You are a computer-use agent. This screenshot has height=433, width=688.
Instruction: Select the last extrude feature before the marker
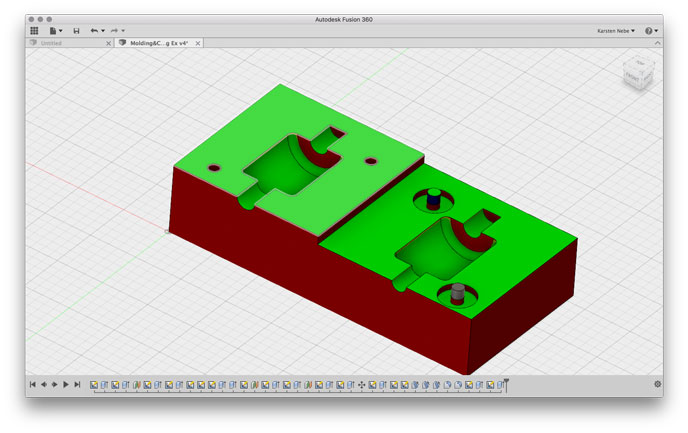coord(500,385)
